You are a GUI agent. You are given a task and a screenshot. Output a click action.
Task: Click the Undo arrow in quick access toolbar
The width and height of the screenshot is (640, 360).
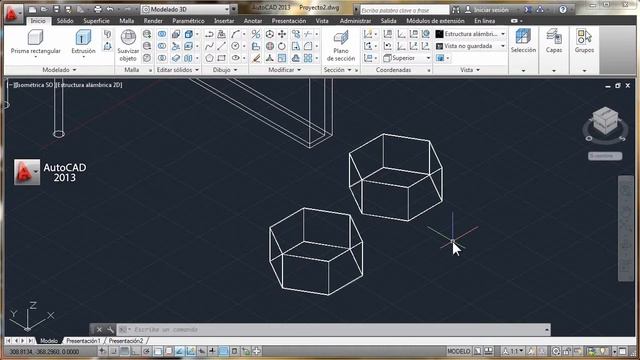point(110,9)
